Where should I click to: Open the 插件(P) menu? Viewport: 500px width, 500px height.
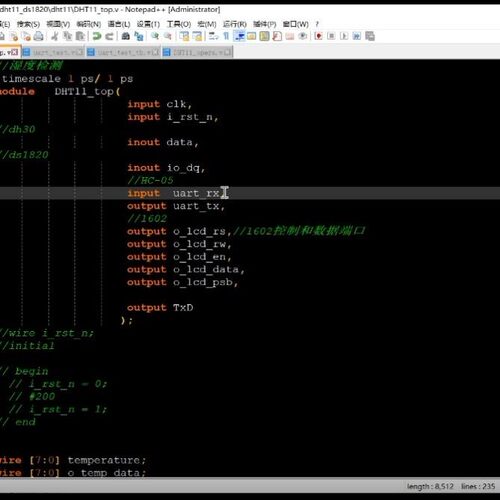[265, 24]
